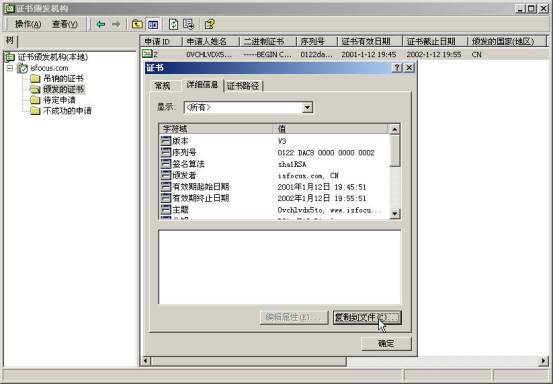Select 吊销的证书 in the tree
Viewport: 553px width, 384px height.
click(63, 79)
